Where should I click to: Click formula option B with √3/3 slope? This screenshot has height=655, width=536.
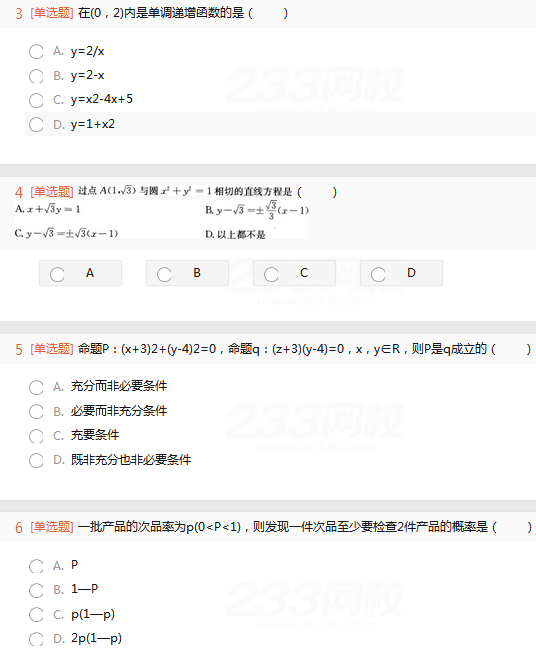[x=257, y=210]
